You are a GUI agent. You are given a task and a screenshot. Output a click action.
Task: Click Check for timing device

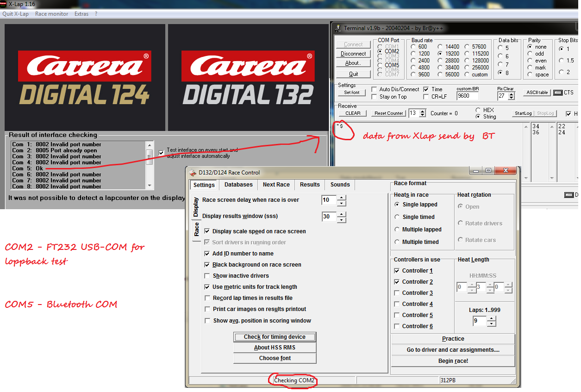coord(275,337)
